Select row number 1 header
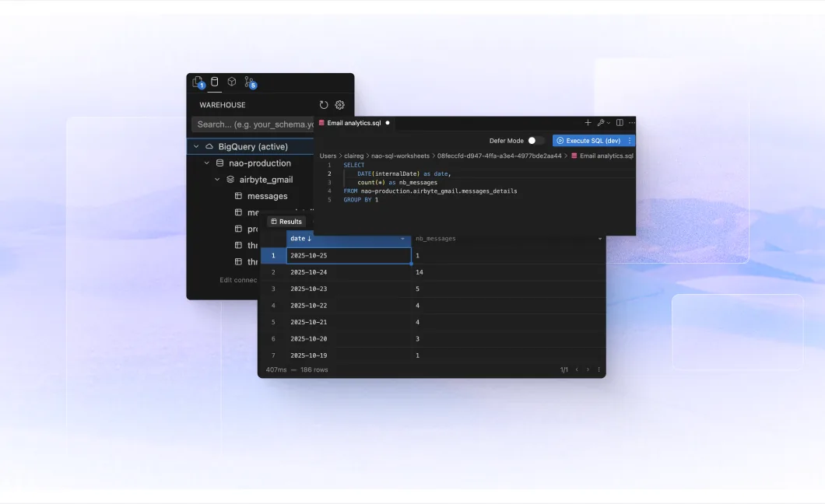 (x=273, y=255)
